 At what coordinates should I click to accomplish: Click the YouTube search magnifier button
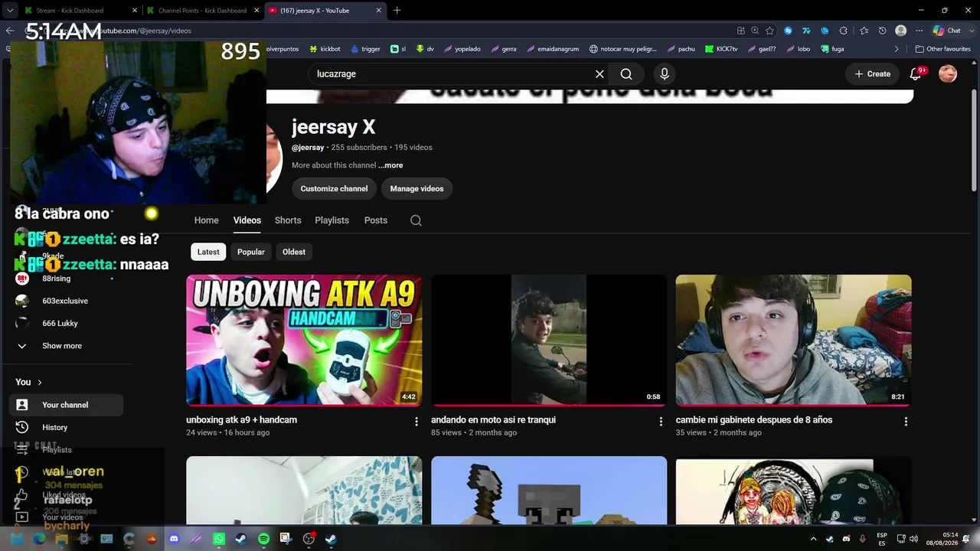(626, 74)
